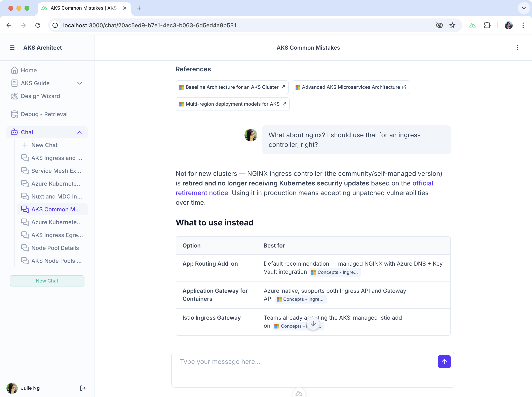The image size is (532, 397).
Task: Reload the current page
Action: click(x=38, y=25)
